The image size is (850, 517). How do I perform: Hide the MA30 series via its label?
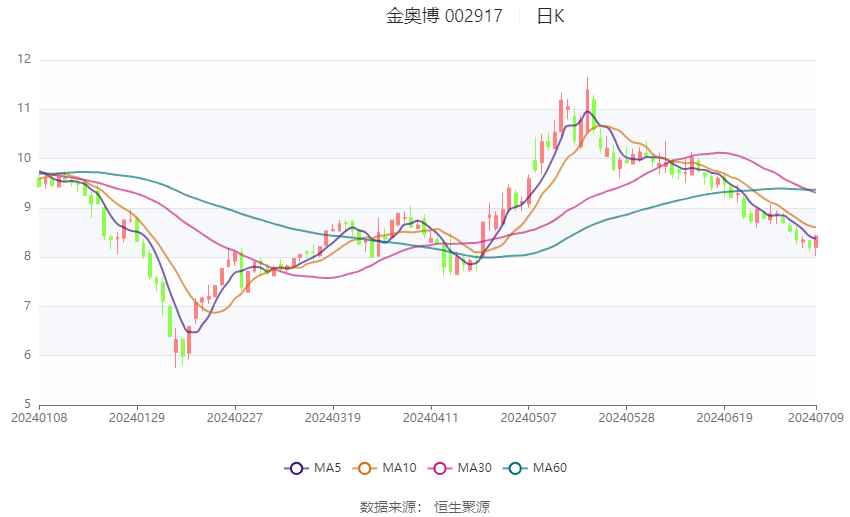474,468
